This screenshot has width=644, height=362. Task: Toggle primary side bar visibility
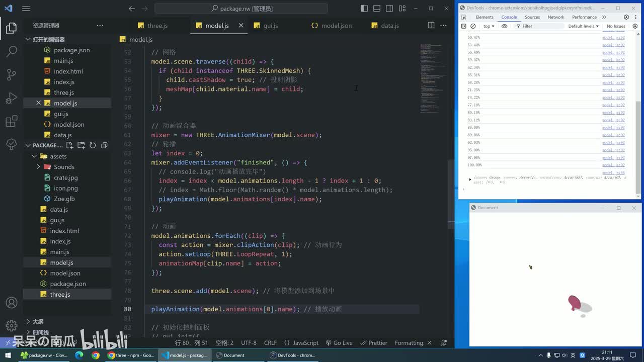tap(364, 9)
